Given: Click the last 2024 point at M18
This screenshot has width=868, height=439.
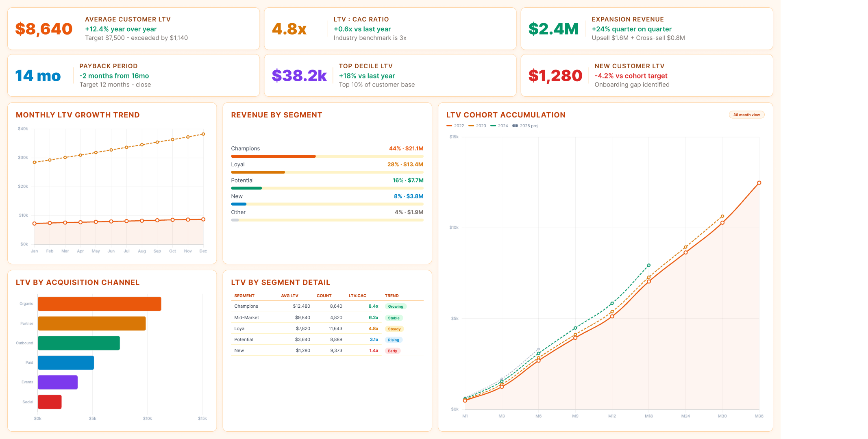Looking at the screenshot, I should point(649,265).
